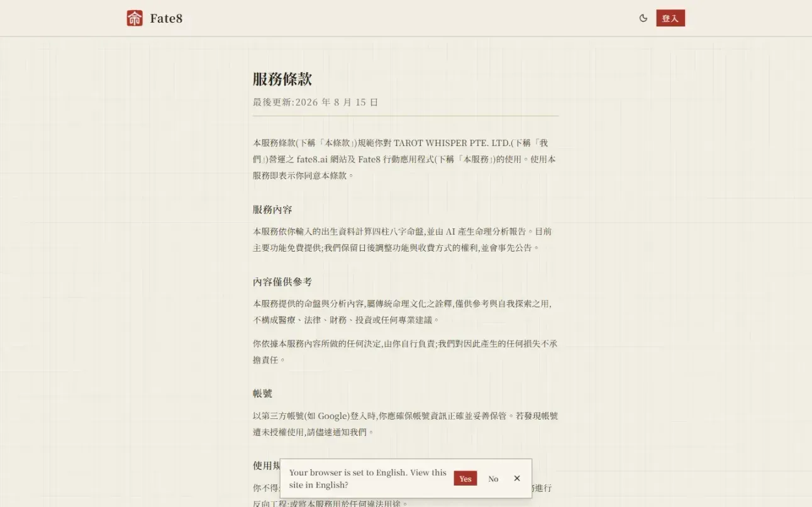Toggle dark mode with the moon icon

pyautogui.click(x=643, y=18)
